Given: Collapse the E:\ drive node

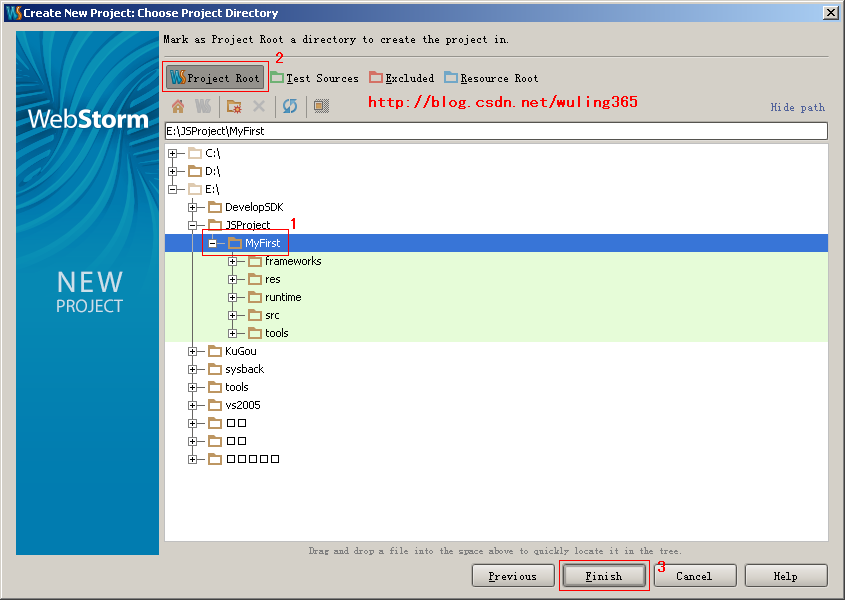Looking at the screenshot, I should click(x=172, y=189).
